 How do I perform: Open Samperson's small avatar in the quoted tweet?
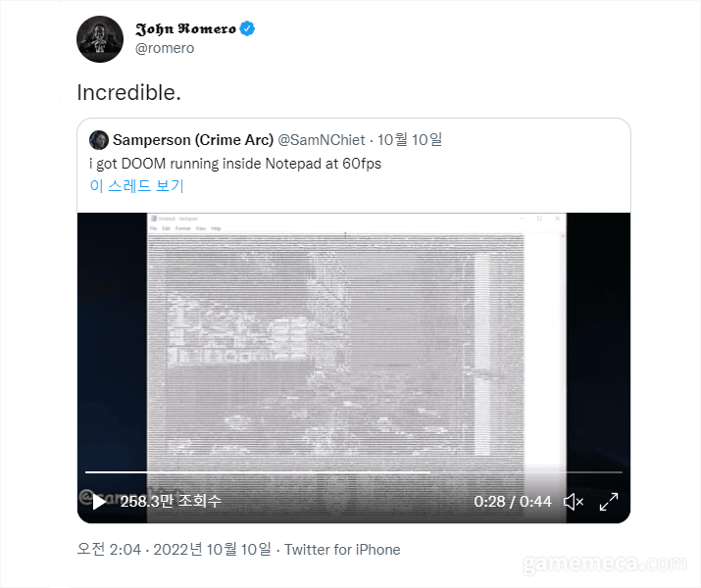click(99, 140)
